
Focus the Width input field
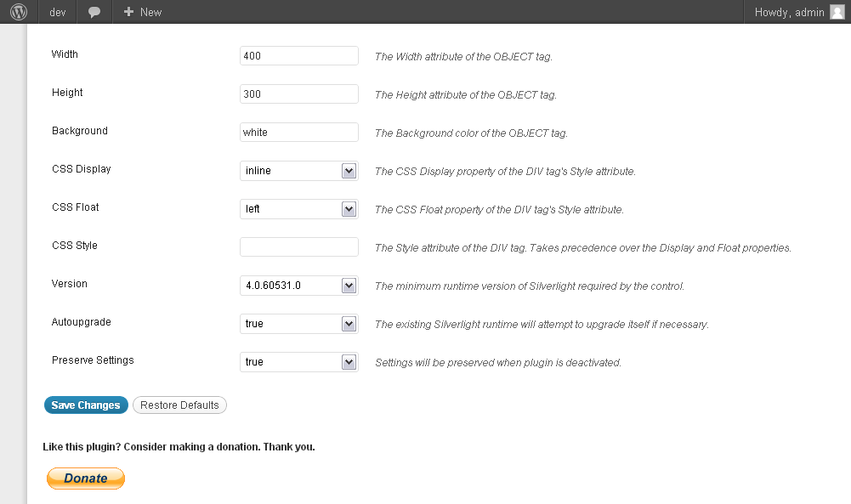pyautogui.click(x=299, y=56)
